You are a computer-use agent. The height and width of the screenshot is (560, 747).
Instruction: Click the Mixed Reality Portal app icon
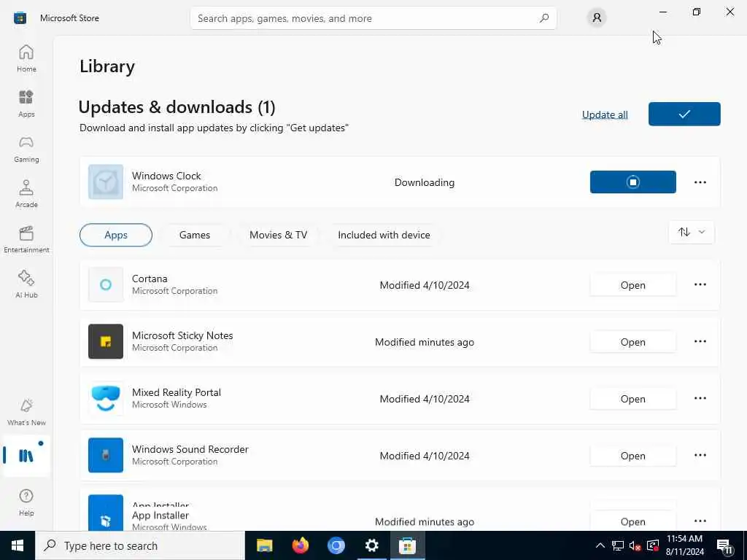(x=106, y=399)
